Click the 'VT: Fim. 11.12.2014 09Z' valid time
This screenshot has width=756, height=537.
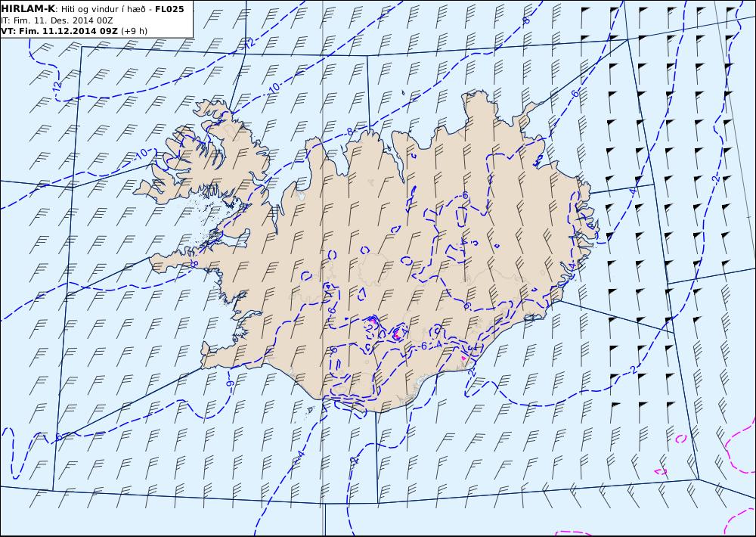point(59,31)
